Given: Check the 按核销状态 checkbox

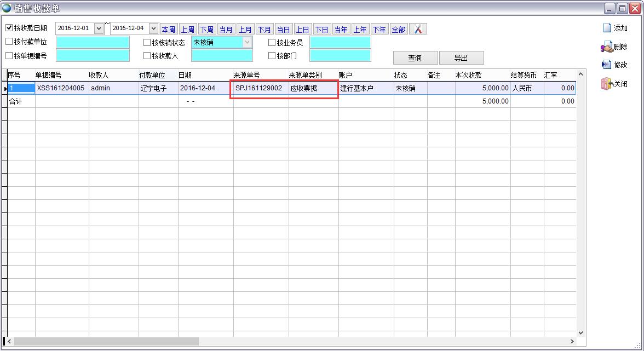Looking at the screenshot, I should pos(147,42).
